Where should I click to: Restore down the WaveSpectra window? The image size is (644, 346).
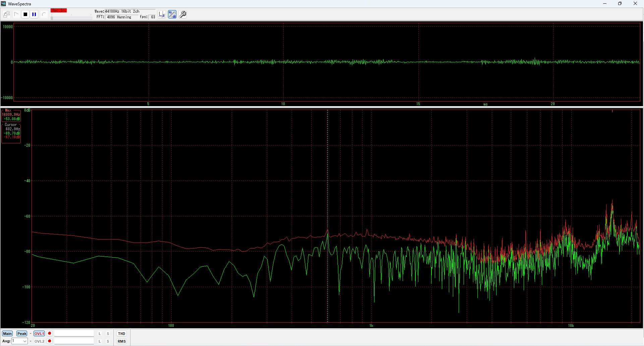point(620,4)
